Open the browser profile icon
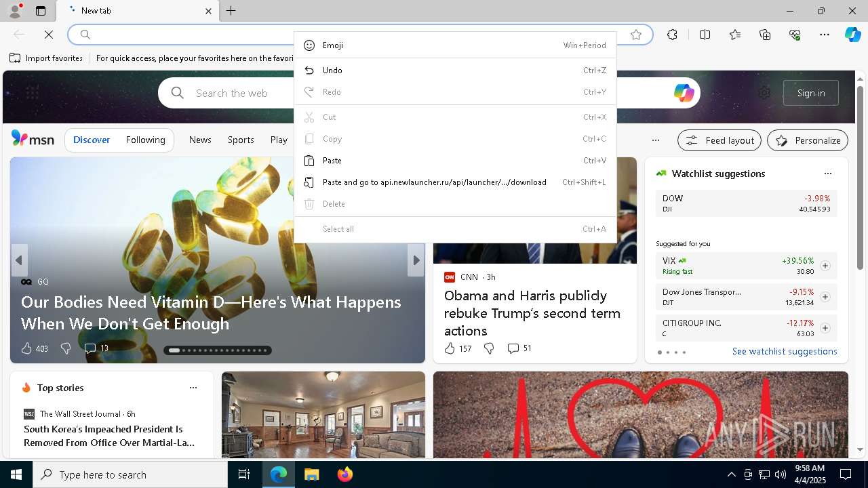This screenshot has height=488, width=868. [14, 10]
